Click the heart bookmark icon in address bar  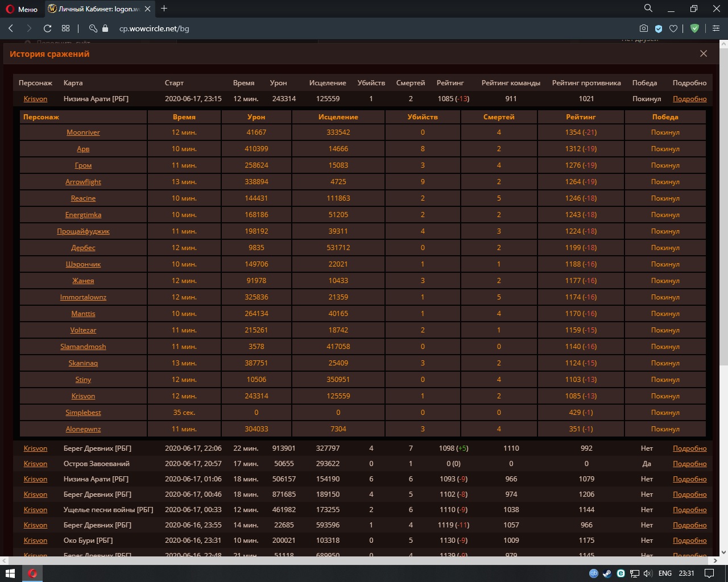click(673, 28)
